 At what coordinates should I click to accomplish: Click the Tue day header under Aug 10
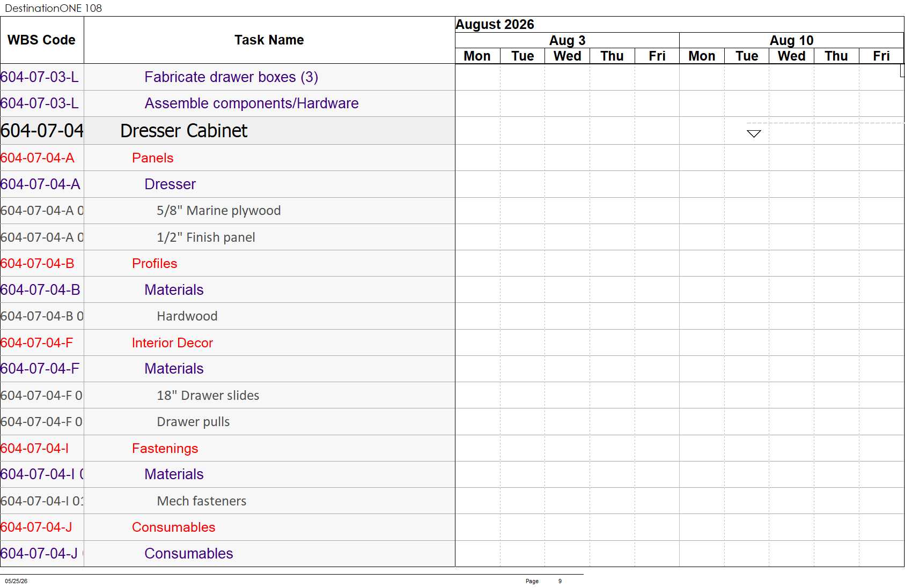pos(747,56)
